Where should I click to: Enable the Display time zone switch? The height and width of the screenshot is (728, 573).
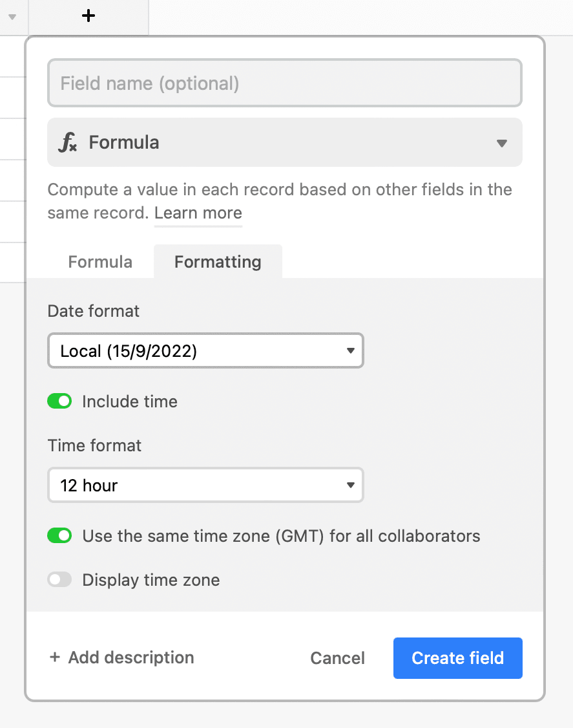coord(59,580)
